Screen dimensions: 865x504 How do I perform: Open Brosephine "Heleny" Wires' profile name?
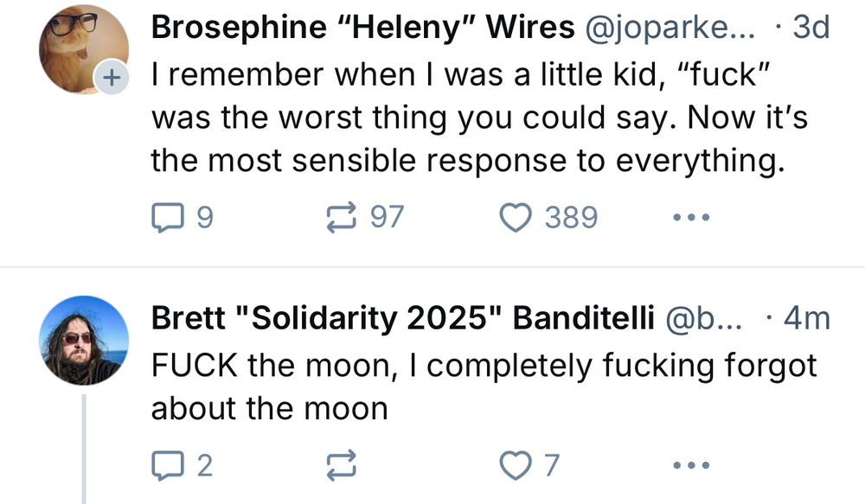click(363, 26)
